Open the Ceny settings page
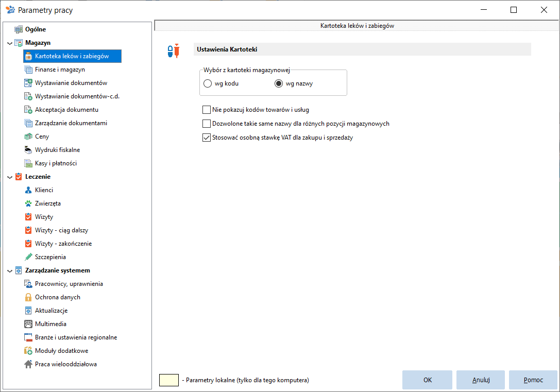 [42, 137]
